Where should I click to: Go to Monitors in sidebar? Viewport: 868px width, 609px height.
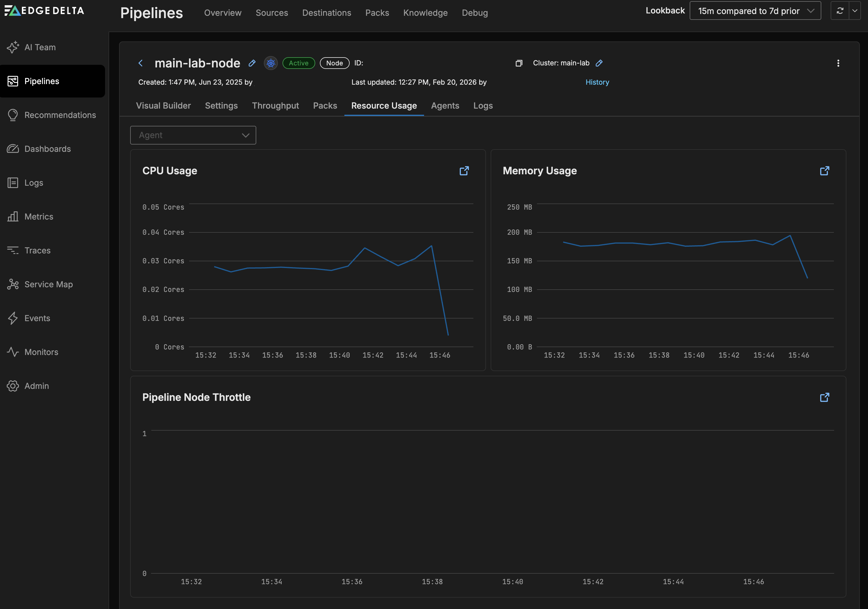pyautogui.click(x=41, y=352)
